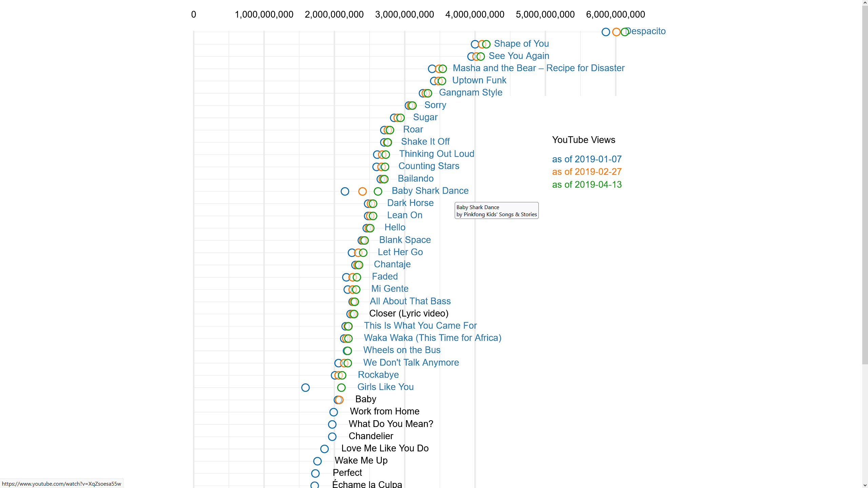Click the blue data circle for Despacito
This screenshot has width=868, height=488.
click(x=606, y=32)
